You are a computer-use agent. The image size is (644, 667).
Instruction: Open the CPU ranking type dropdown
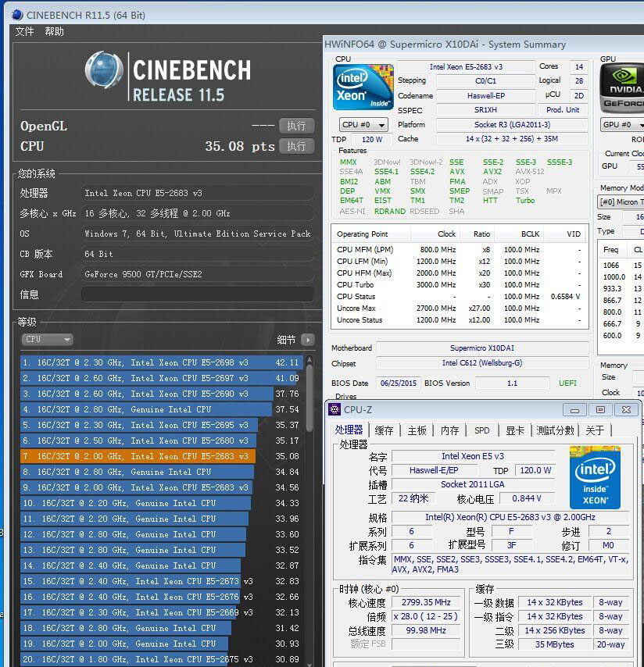pyautogui.click(x=47, y=339)
